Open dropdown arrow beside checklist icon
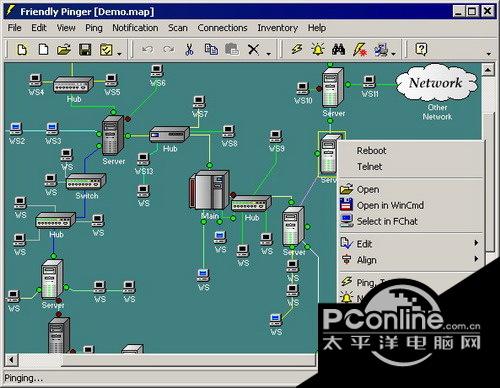Screen dimensions: 500x388 click(119, 53)
